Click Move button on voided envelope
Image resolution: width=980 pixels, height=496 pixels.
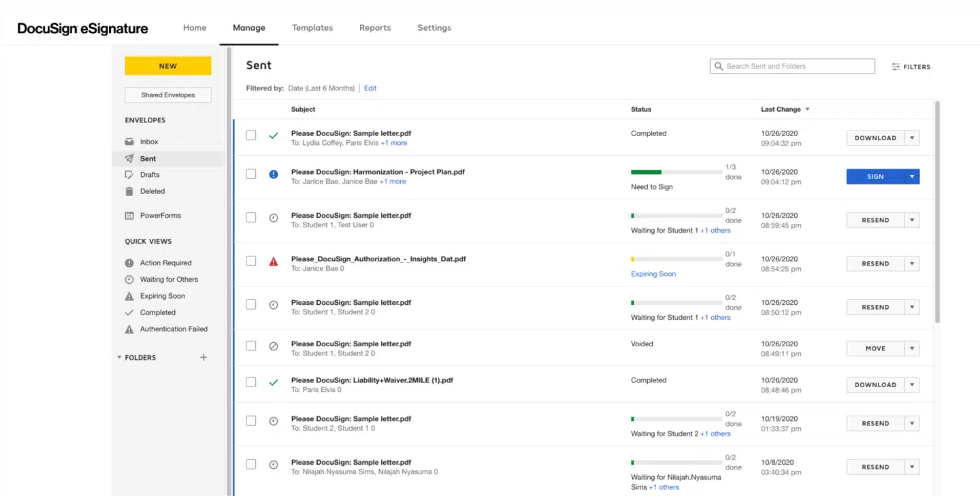(x=876, y=348)
